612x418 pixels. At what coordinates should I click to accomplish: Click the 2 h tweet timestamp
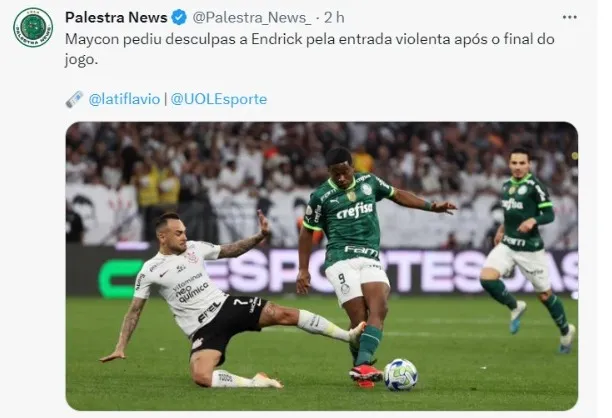(x=334, y=18)
